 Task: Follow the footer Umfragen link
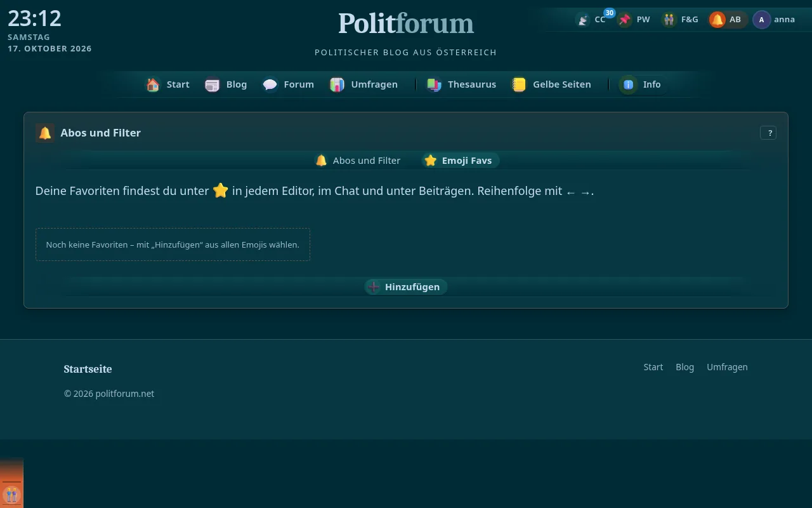[727, 367]
